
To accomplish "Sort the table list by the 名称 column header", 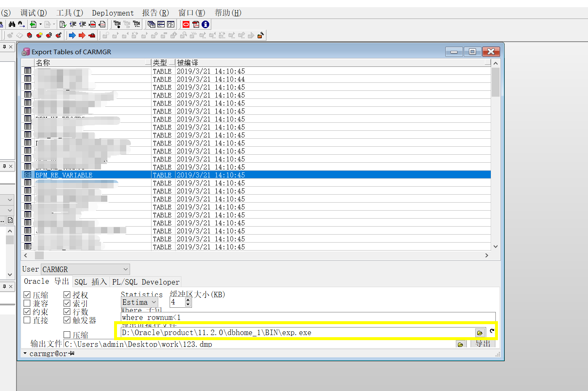I will pos(93,63).
